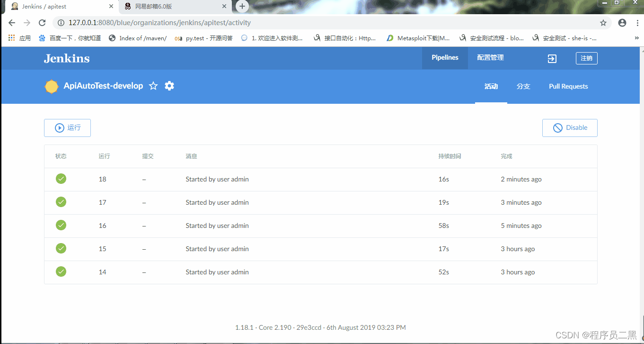
Task: Close the 网易邮箱6.0版 tab
Action: (x=225, y=7)
